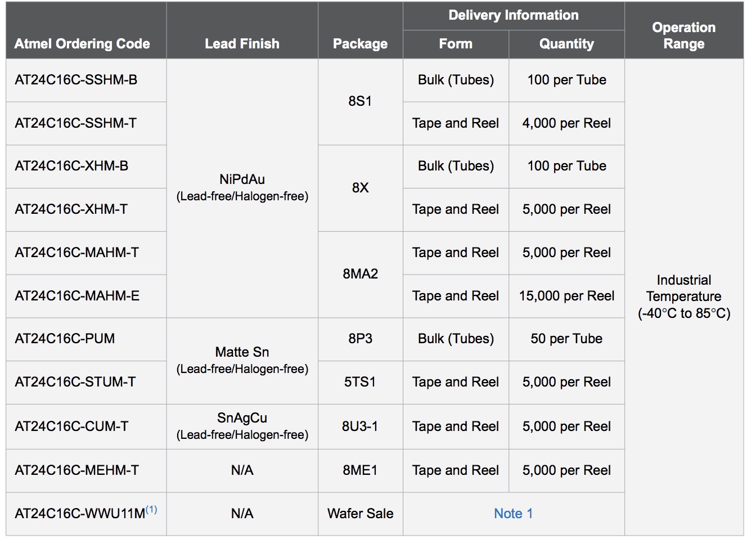
Task: Click the SnAgCu lead finish cell
Action: [x=242, y=426]
